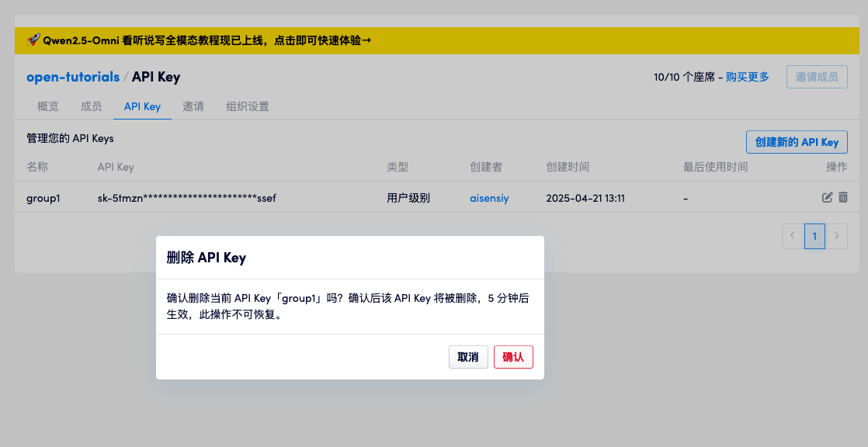The width and height of the screenshot is (868, 447).
Task: Confirm deletion with the 确认 button
Action: (513, 357)
